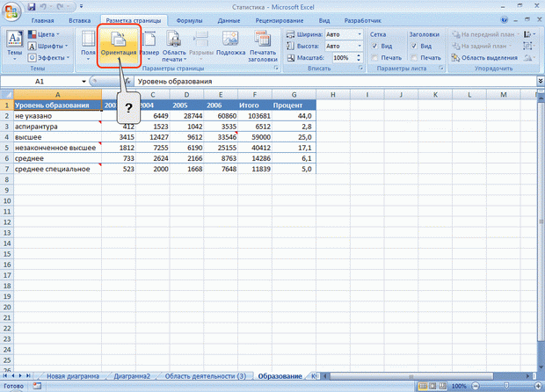Switch to Область деятельности (3) sheet tab

(205, 376)
